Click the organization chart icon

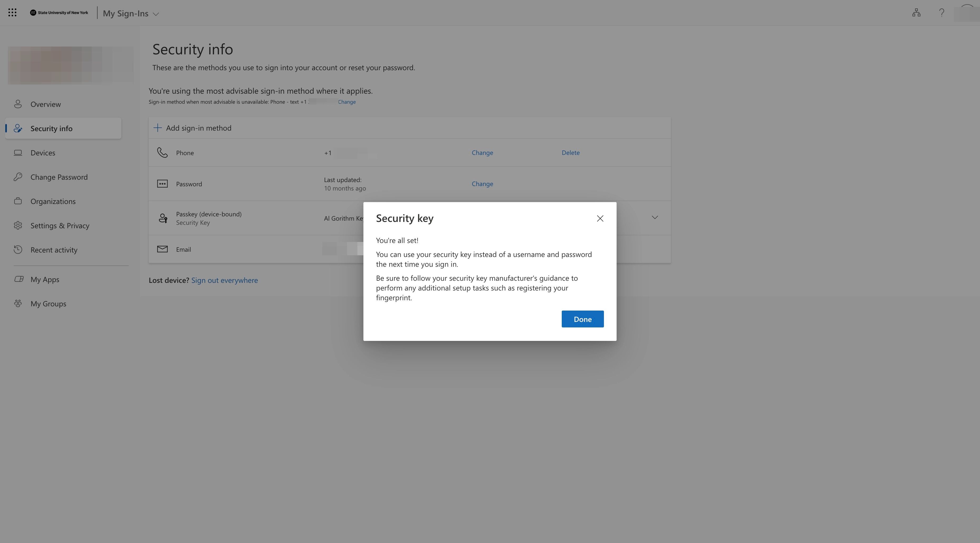click(916, 13)
